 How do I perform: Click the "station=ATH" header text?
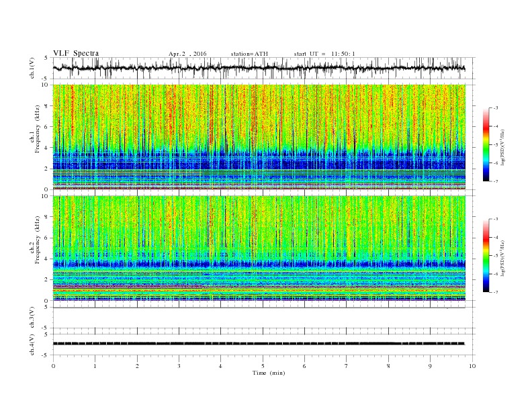(x=249, y=54)
